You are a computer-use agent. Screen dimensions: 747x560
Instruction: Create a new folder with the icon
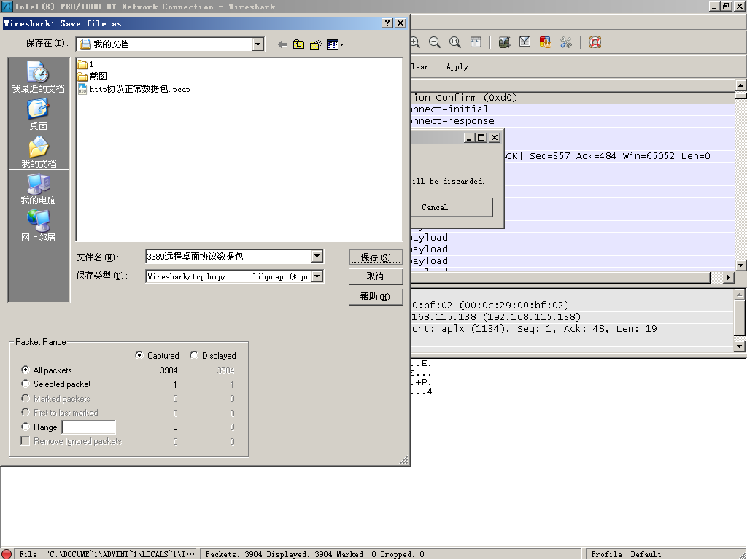point(315,44)
